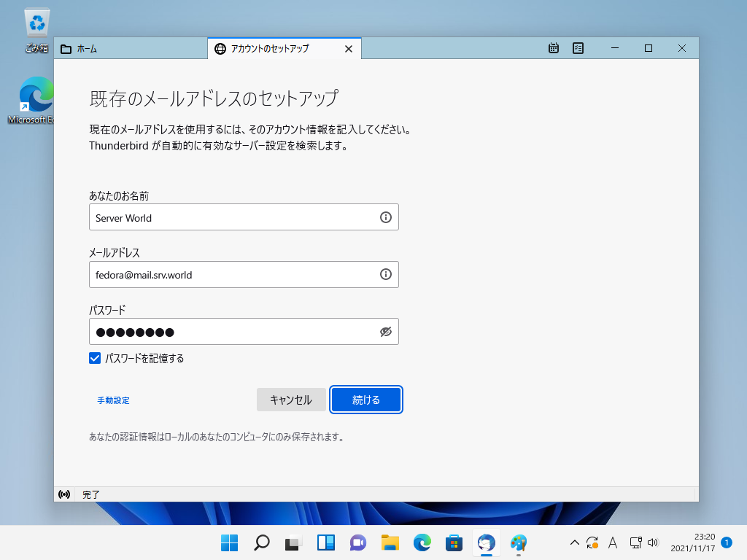Open the 手動設定 link

click(x=113, y=400)
